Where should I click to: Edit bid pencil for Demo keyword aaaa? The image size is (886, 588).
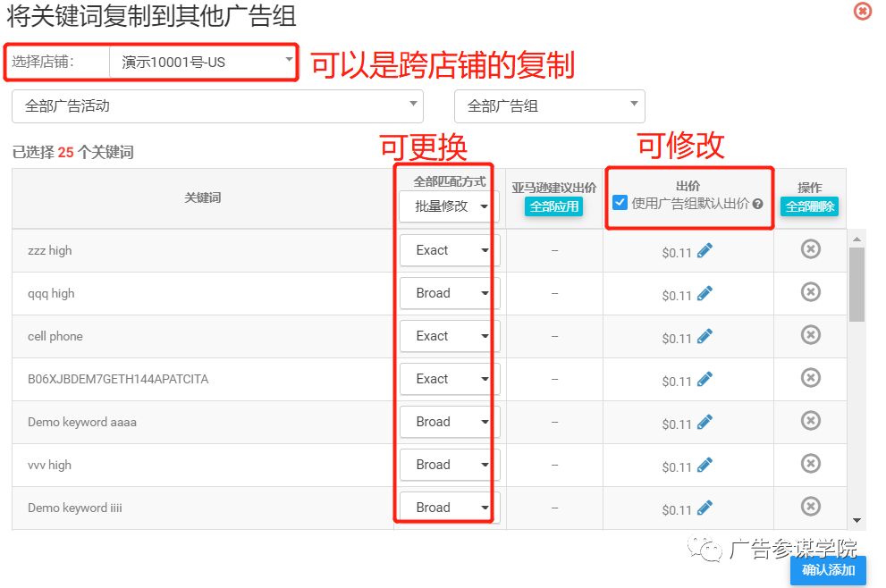click(705, 422)
